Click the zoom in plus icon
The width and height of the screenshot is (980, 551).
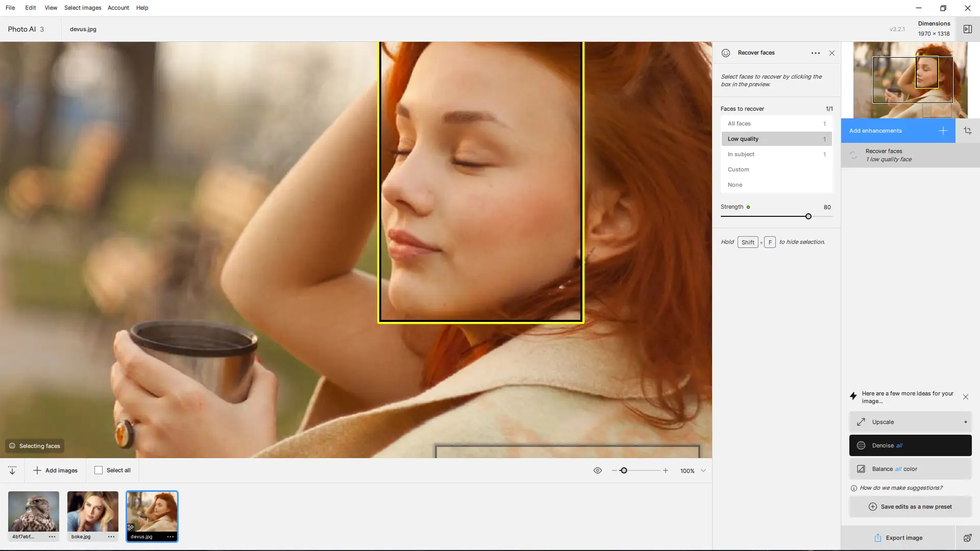666,470
